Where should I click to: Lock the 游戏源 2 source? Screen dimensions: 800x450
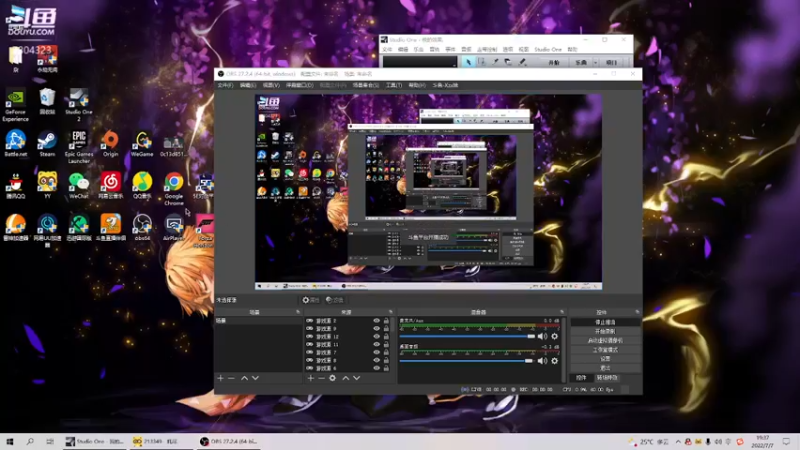point(386,321)
